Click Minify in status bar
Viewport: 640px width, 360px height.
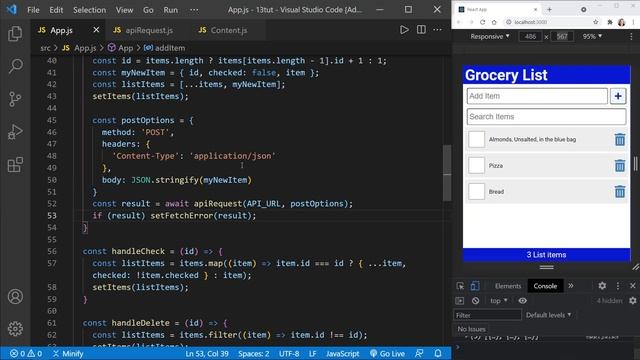pos(68,353)
